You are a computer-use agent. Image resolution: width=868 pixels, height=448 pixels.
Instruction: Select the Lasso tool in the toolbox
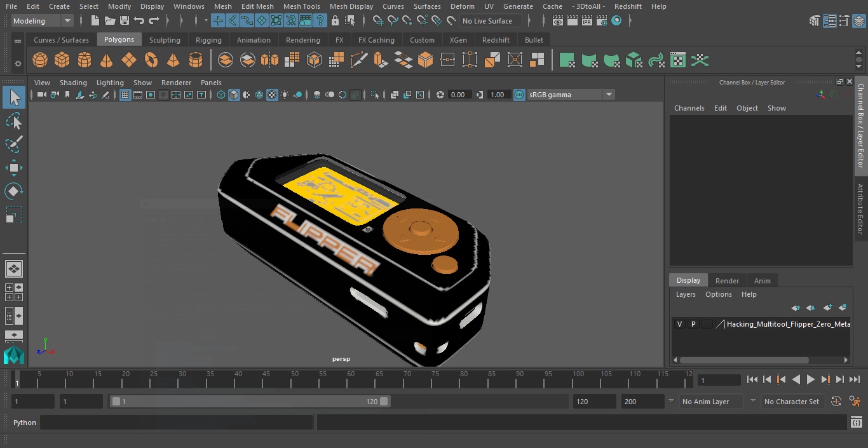pyautogui.click(x=14, y=121)
